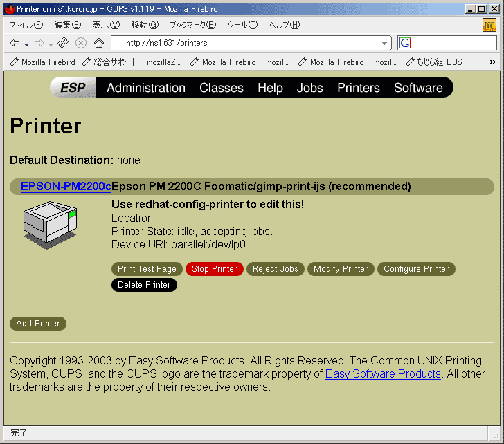Click the Configure Printer button
The width and height of the screenshot is (504, 444).
pyautogui.click(x=416, y=269)
